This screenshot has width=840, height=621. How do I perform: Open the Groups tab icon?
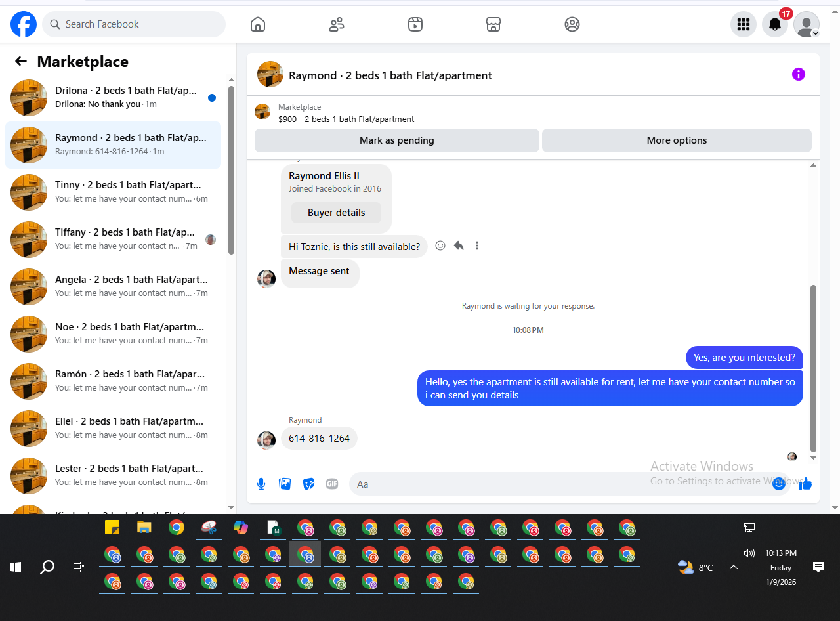(572, 24)
